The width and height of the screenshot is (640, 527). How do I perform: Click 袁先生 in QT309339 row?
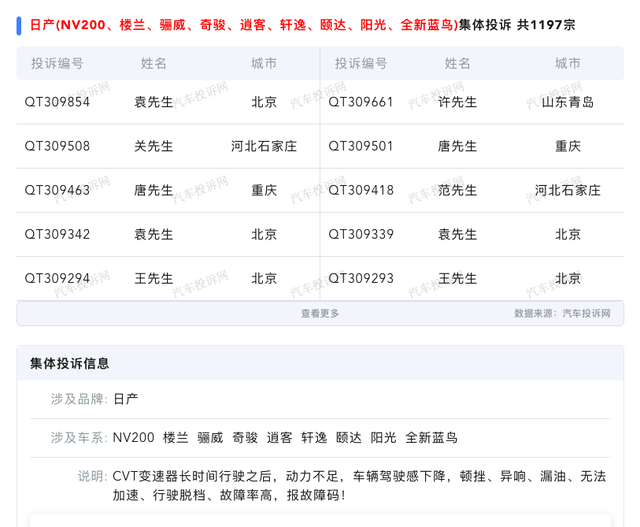tap(458, 234)
